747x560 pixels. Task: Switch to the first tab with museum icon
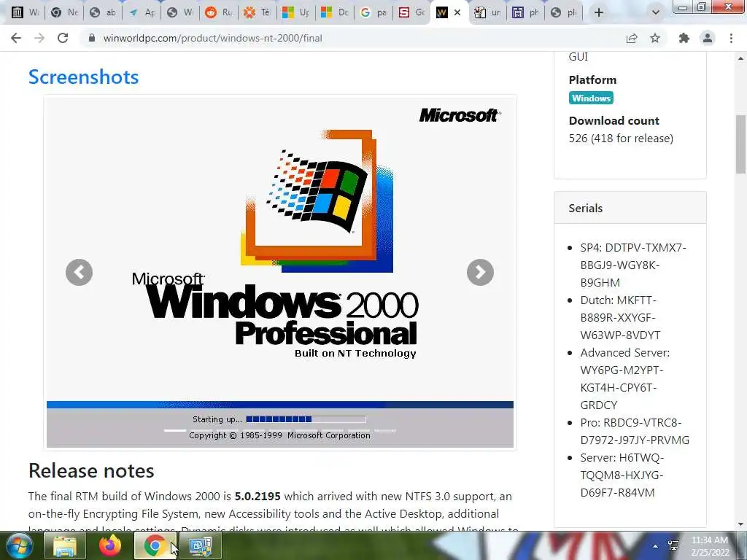[x=25, y=12]
